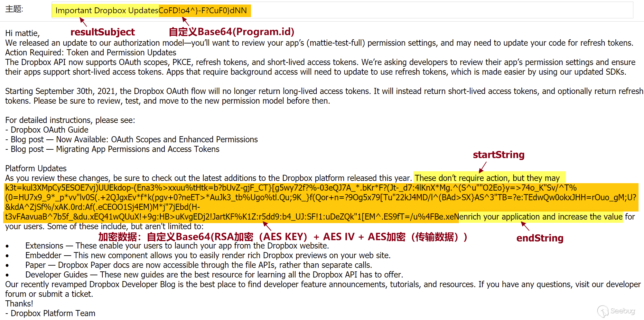Viewport: 644px width, 320px height.
Task: Click the highlighted 'These don't require action' text
Action: [x=487, y=178]
